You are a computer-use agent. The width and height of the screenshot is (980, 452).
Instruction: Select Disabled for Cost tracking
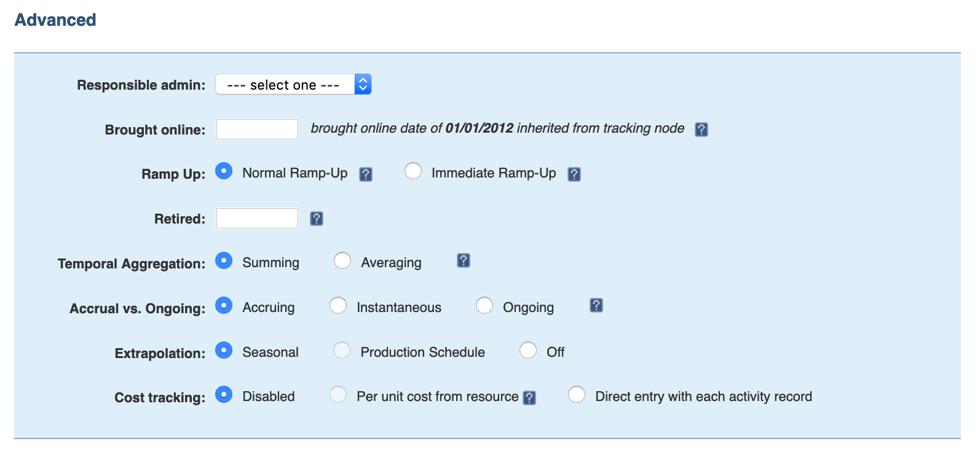[224, 395]
